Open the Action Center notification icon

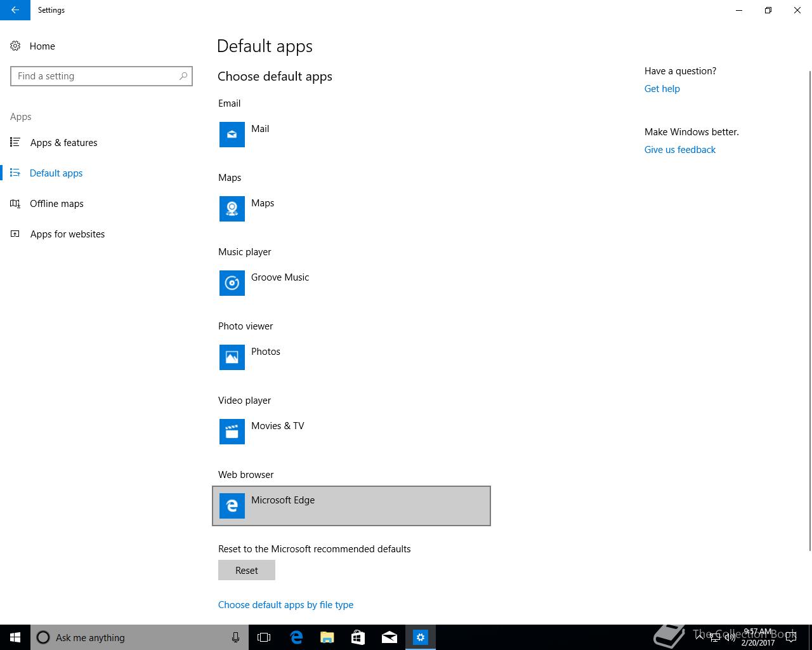pos(791,637)
